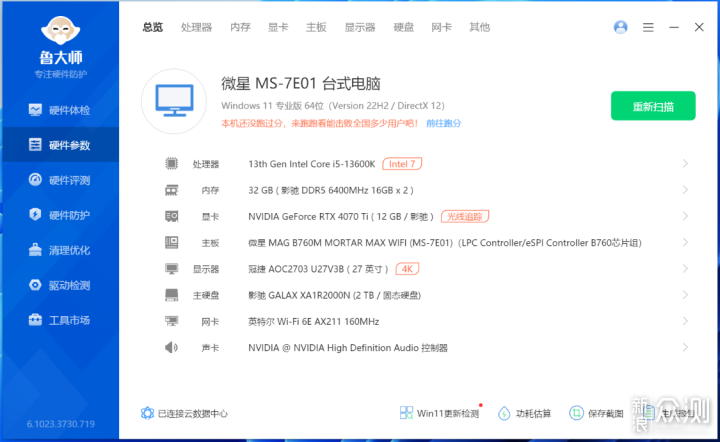Expand the 显卡 row chevron

tap(685, 216)
